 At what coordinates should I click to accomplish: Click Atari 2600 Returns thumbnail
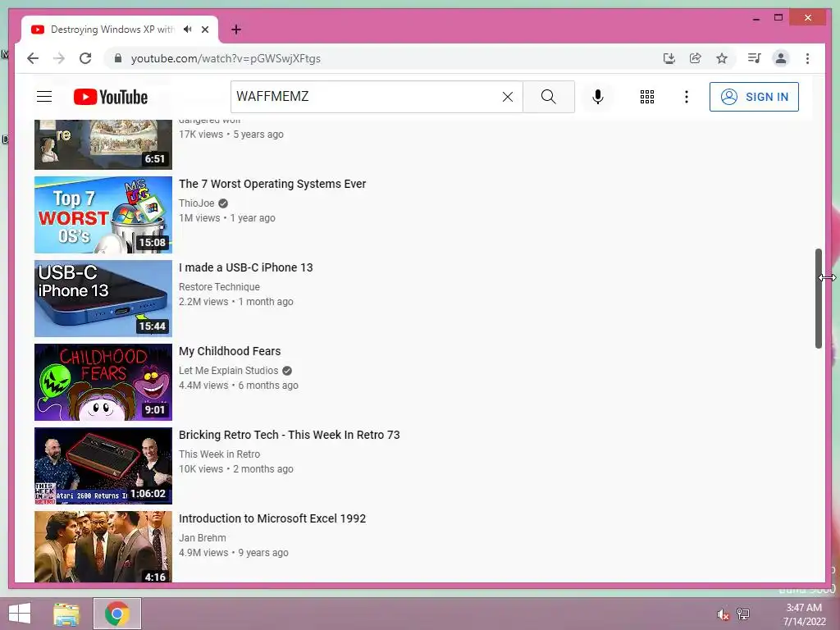[103, 466]
